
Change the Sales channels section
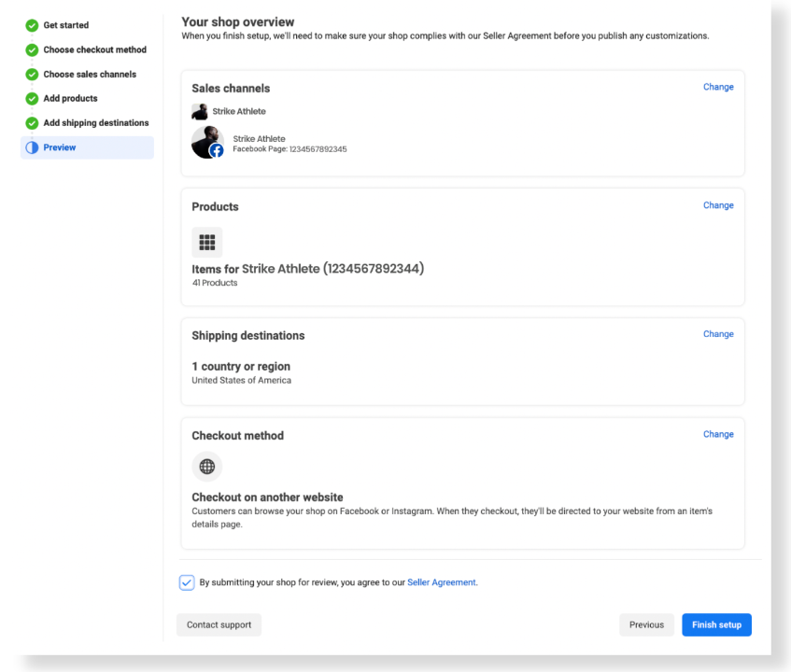point(718,87)
